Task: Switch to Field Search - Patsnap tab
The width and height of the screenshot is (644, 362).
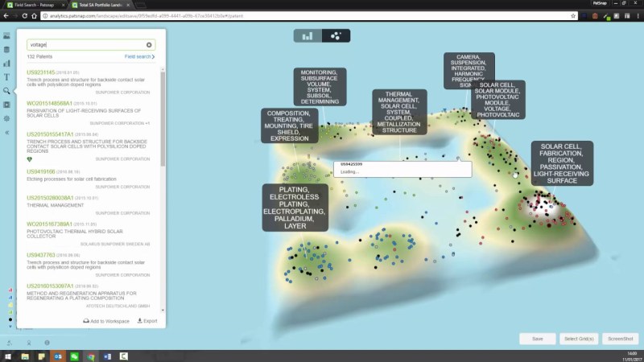Action: [35, 5]
